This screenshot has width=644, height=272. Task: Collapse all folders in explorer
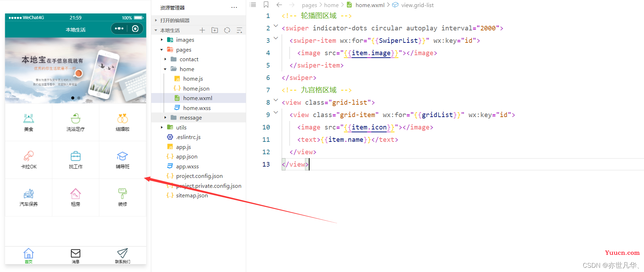(239, 30)
